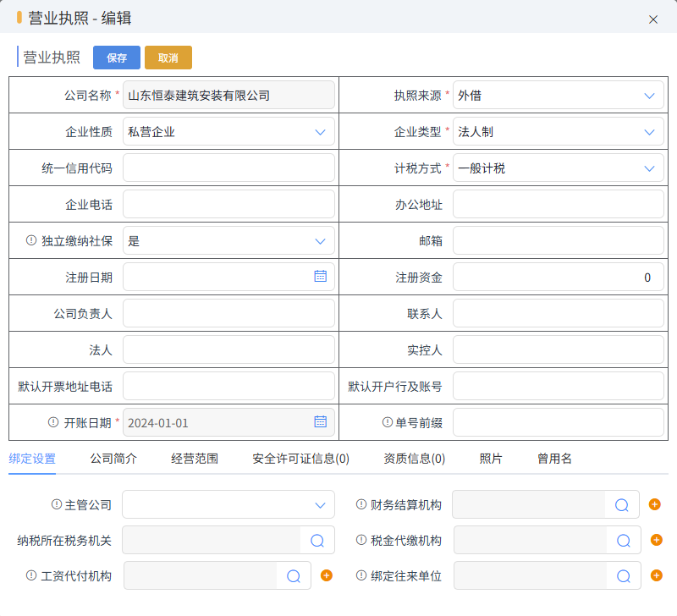Click the 公司名称 input field
Viewport: 677px width, 616px height.
click(228, 95)
